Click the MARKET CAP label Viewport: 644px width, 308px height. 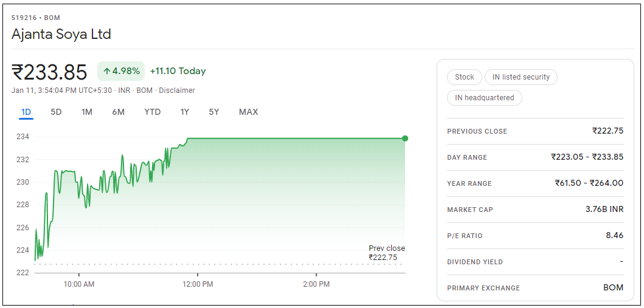coord(470,210)
